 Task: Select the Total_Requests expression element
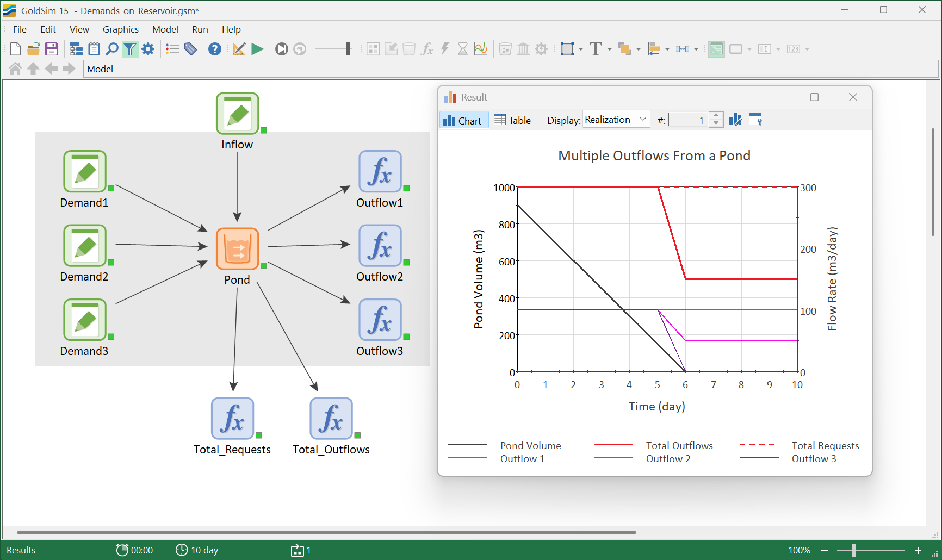coord(233,419)
